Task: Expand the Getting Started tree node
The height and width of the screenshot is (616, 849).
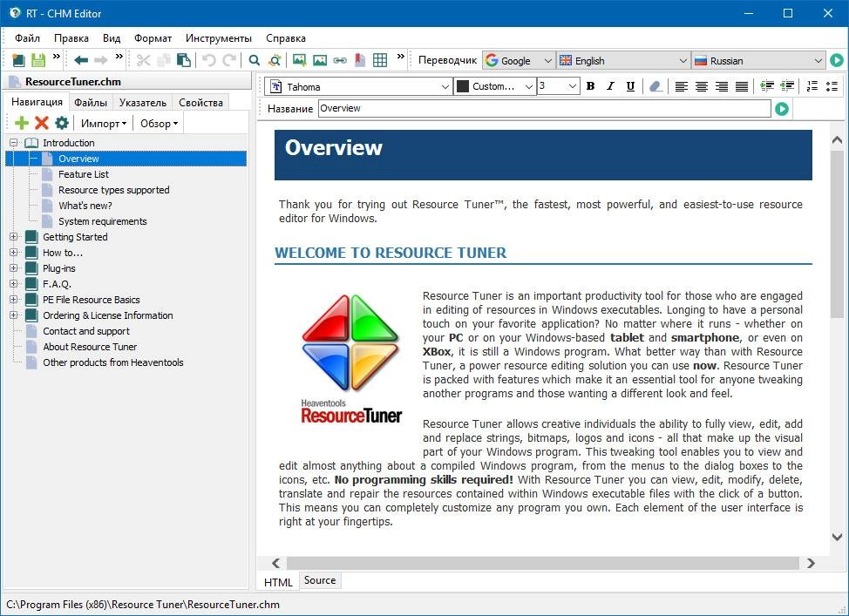Action: click(14, 236)
